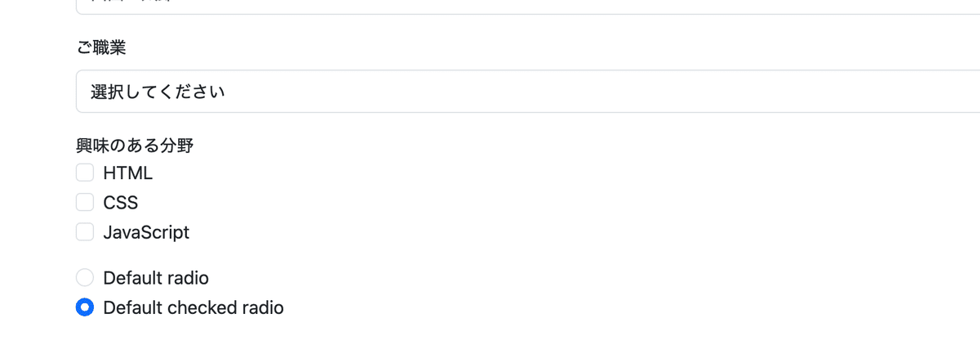The image size is (980, 363).
Task: Click the ご職業 field label
Action: (101, 47)
